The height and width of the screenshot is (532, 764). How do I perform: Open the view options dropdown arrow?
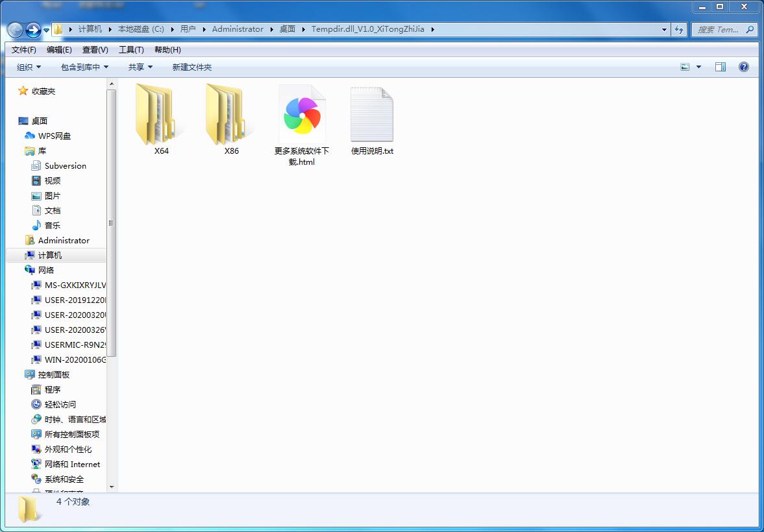(698, 67)
